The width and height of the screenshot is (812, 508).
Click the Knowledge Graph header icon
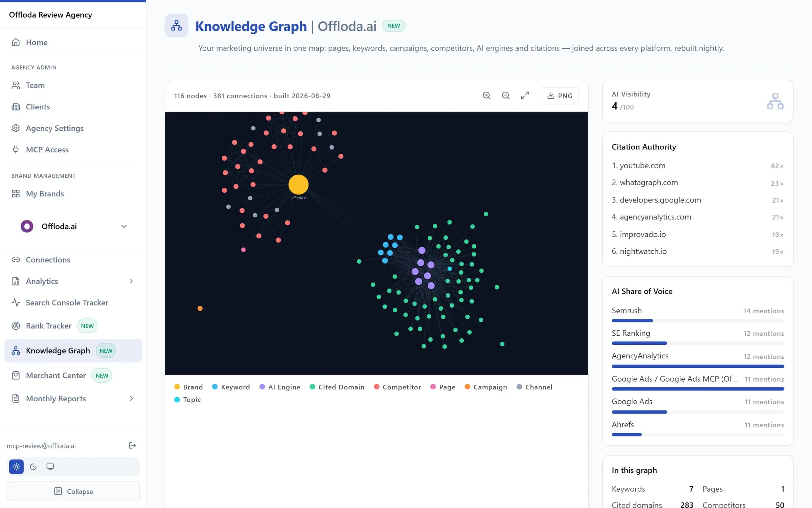tap(176, 25)
